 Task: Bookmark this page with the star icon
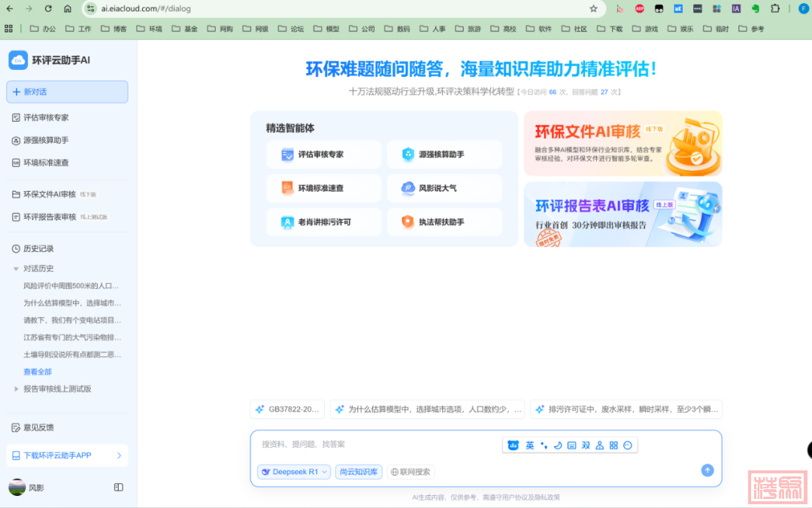(x=593, y=8)
